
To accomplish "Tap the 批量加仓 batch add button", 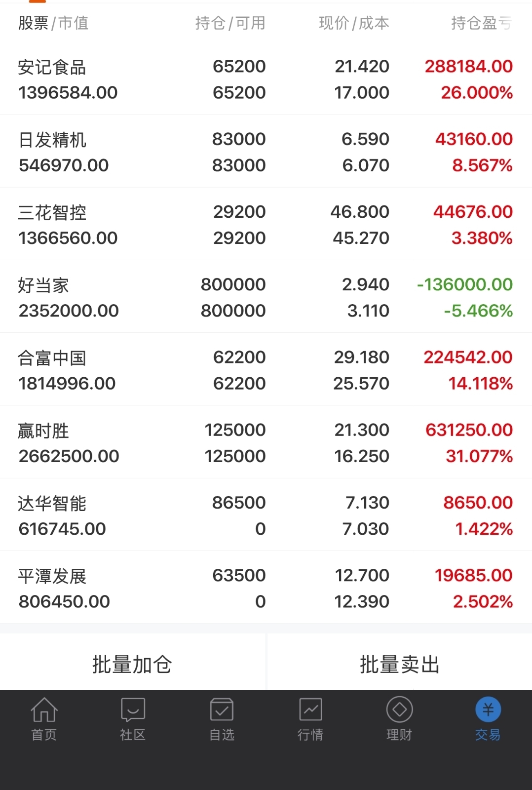I will [132, 664].
